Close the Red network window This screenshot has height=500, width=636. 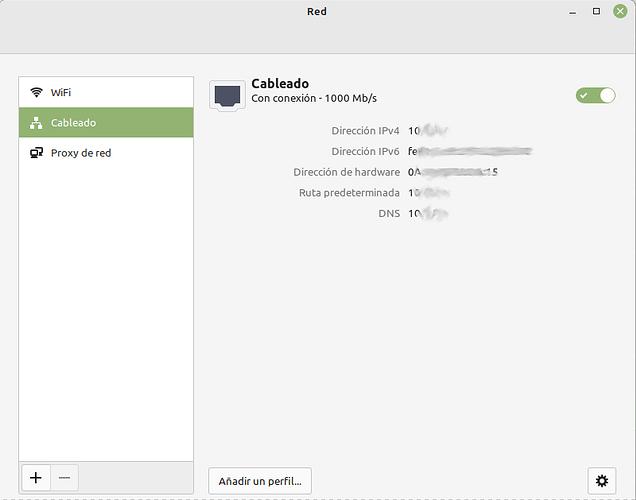pyautogui.click(x=620, y=11)
